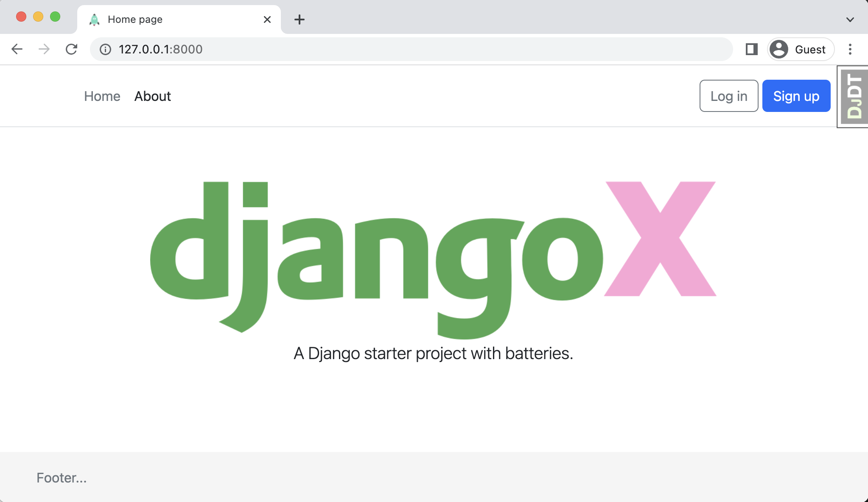Image resolution: width=868 pixels, height=502 pixels.
Task: Click the rocket favicon on the tab
Action: tap(94, 20)
